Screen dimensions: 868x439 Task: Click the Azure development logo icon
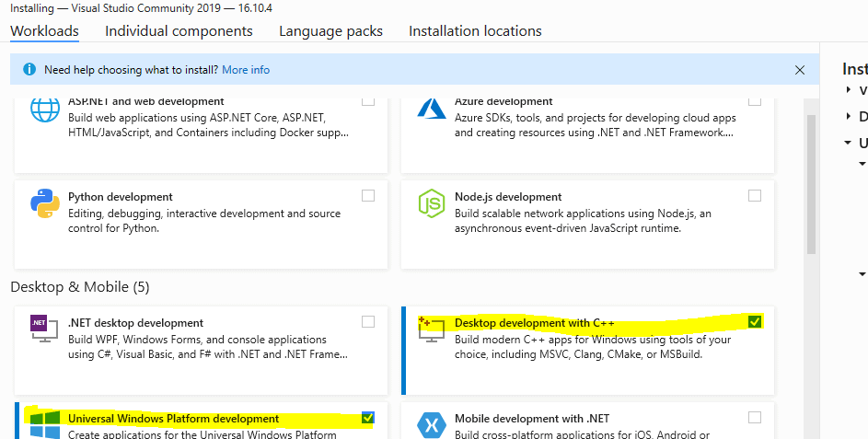click(431, 108)
